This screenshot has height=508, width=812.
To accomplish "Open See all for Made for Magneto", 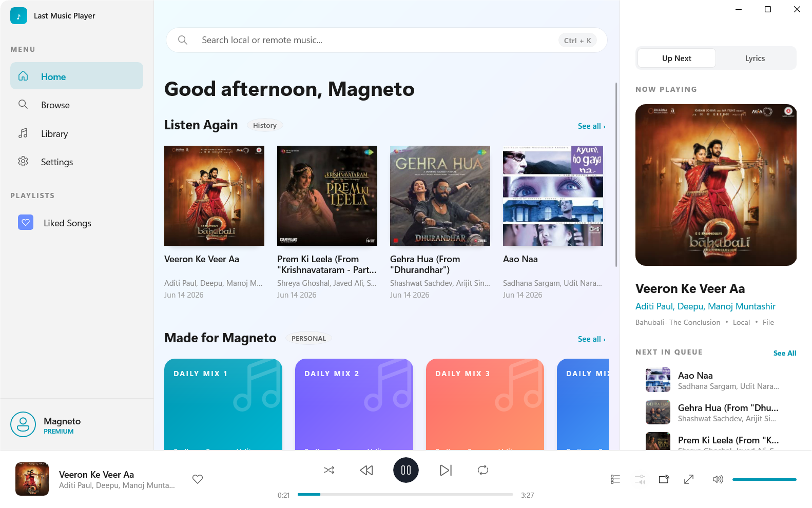I will (591, 339).
